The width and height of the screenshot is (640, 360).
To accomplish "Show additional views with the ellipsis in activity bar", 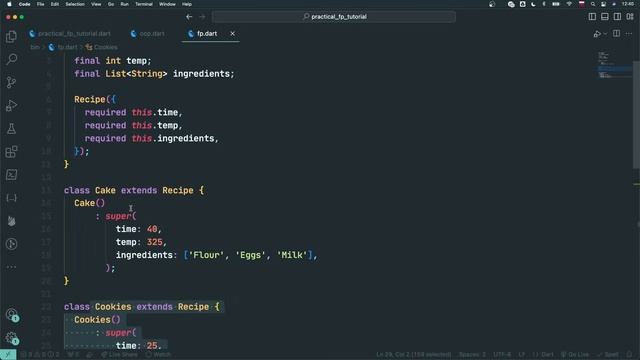I will click(x=11, y=267).
